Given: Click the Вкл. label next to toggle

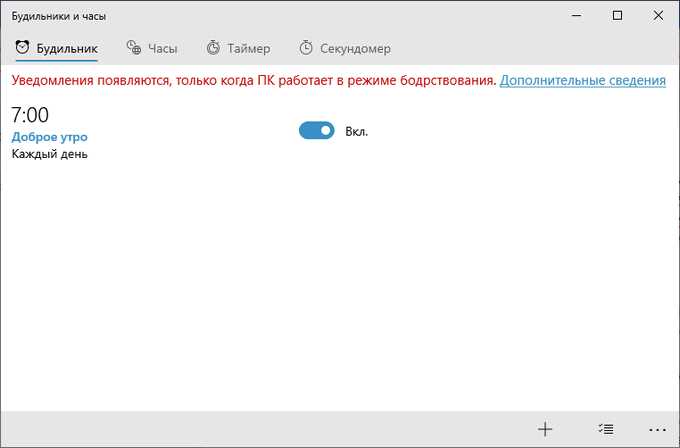Looking at the screenshot, I should 356,131.
